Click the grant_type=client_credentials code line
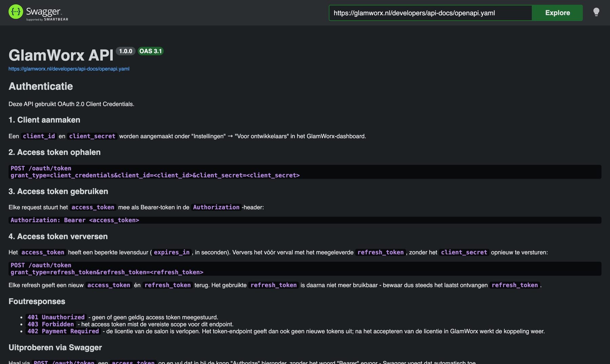 click(x=155, y=175)
